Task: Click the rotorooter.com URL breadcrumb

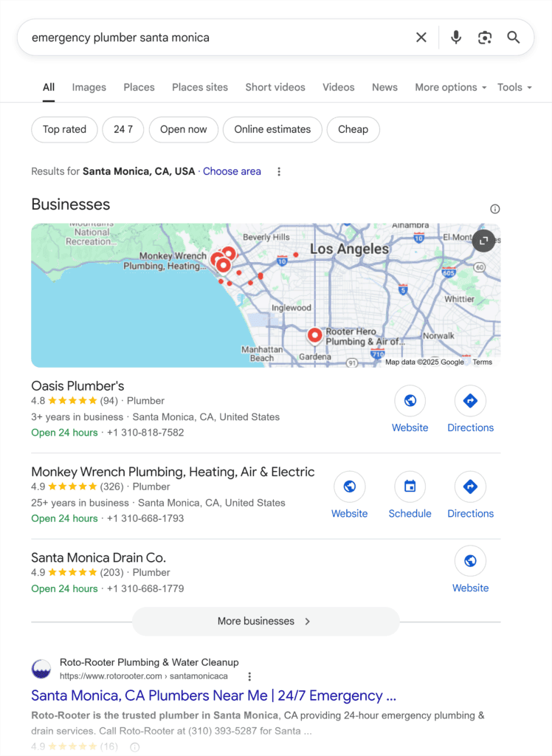Action: (144, 676)
